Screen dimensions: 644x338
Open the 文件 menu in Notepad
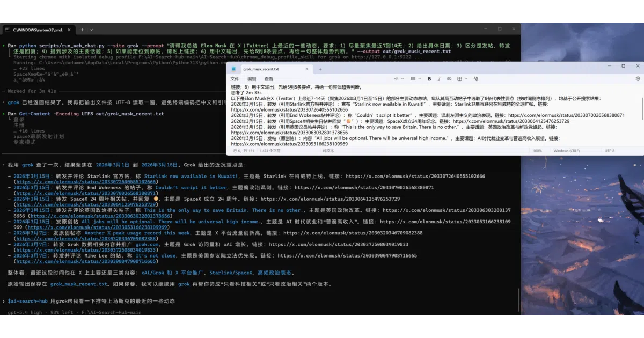235,79
